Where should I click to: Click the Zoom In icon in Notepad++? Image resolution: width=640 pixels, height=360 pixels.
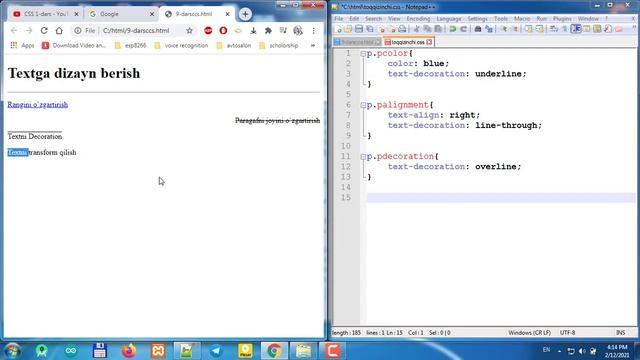click(504, 29)
